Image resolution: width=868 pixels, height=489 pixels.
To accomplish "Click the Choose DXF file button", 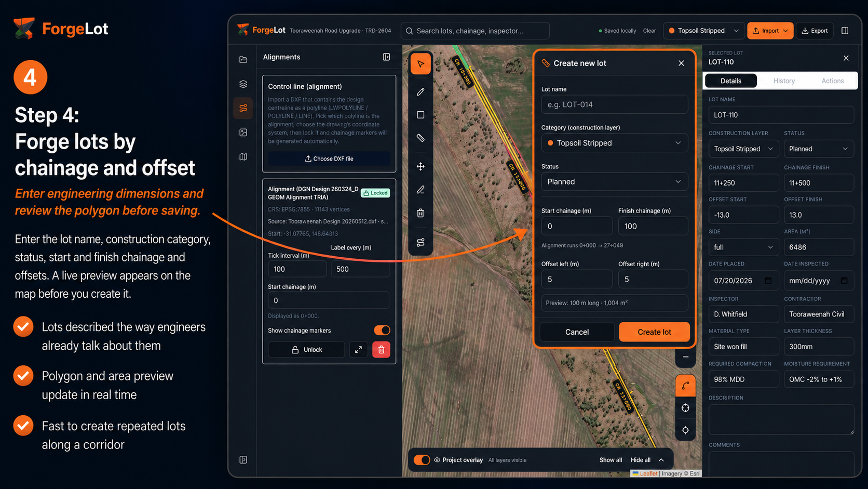I will tap(329, 158).
